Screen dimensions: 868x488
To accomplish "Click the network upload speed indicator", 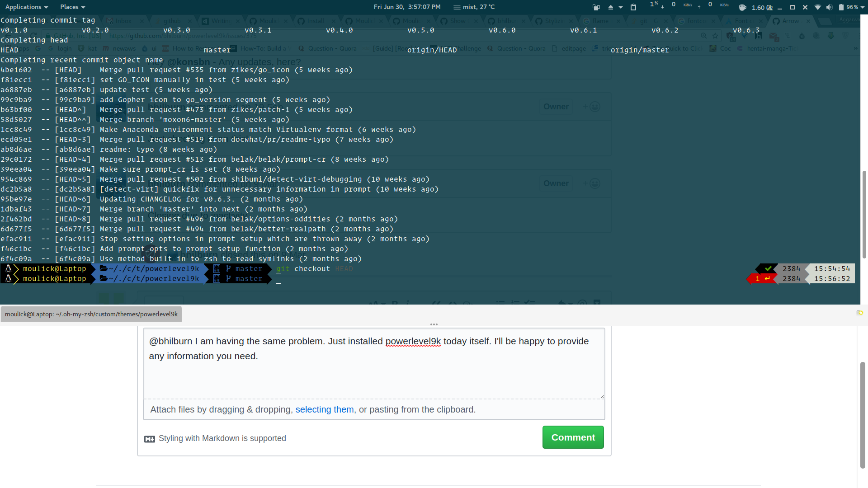I will point(713,5).
